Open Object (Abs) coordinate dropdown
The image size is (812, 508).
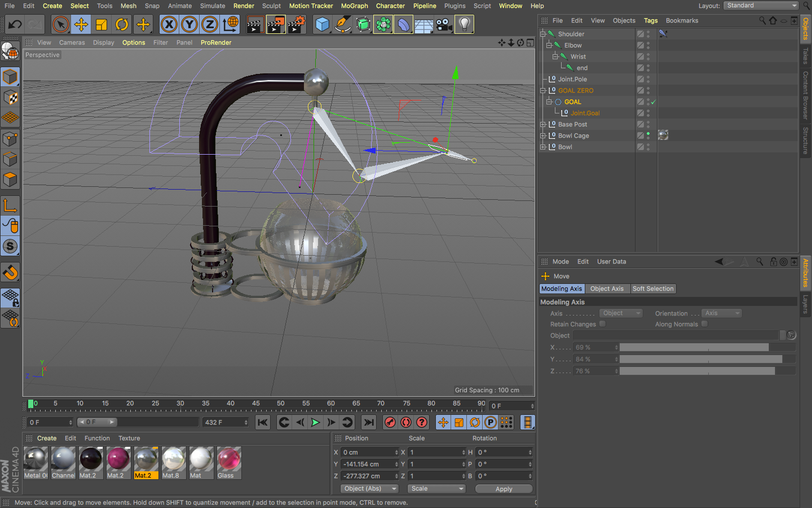pyautogui.click(x=369, y=489)
